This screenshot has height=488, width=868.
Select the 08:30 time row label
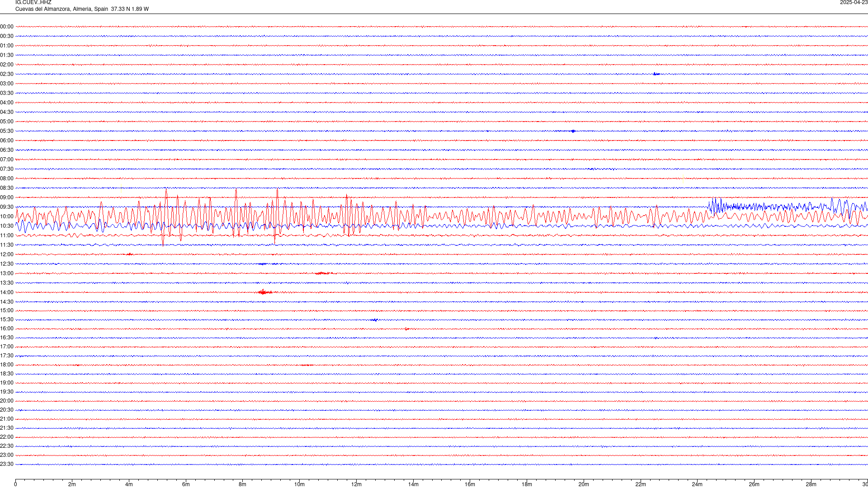click(x=7, y=188)
